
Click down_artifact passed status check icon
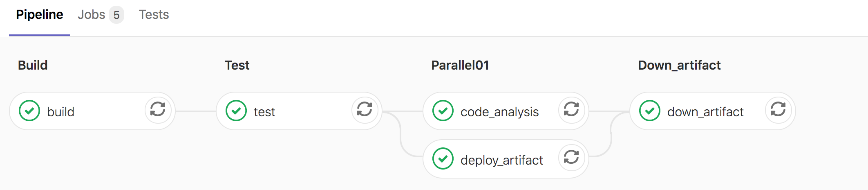(x=650, y=111)
